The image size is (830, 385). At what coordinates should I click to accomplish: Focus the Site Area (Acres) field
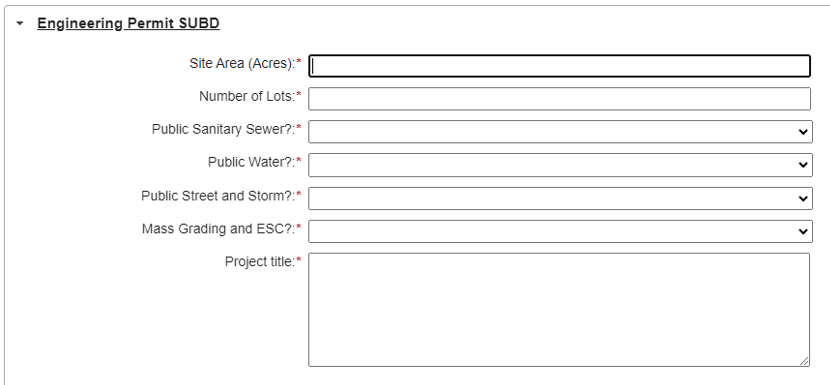(560, 66)
